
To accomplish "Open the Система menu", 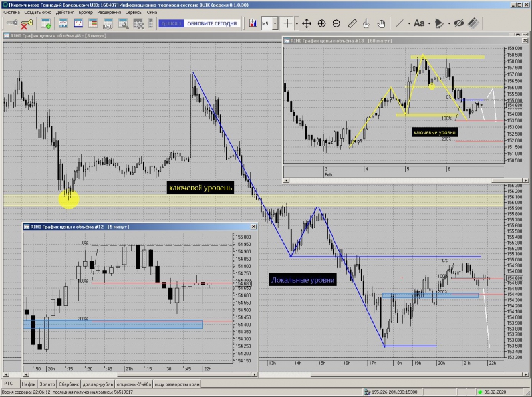I will [x=12, y=12].
